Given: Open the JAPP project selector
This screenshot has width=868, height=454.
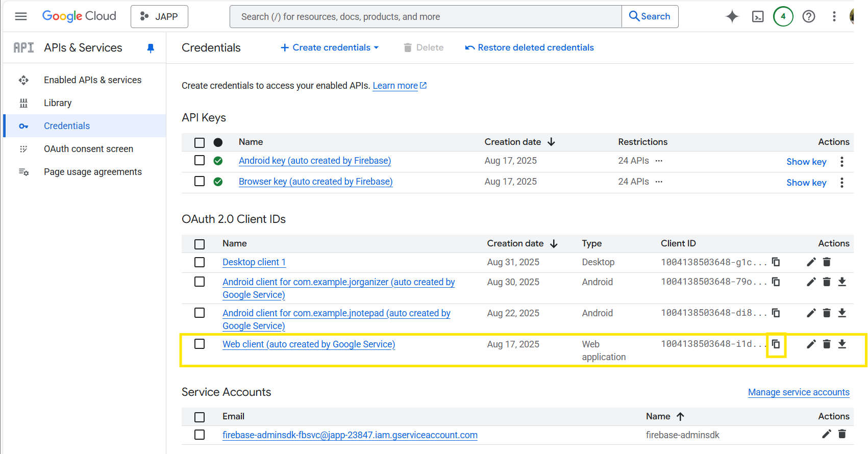Looking at the screenshot, I should coord(159,16).
